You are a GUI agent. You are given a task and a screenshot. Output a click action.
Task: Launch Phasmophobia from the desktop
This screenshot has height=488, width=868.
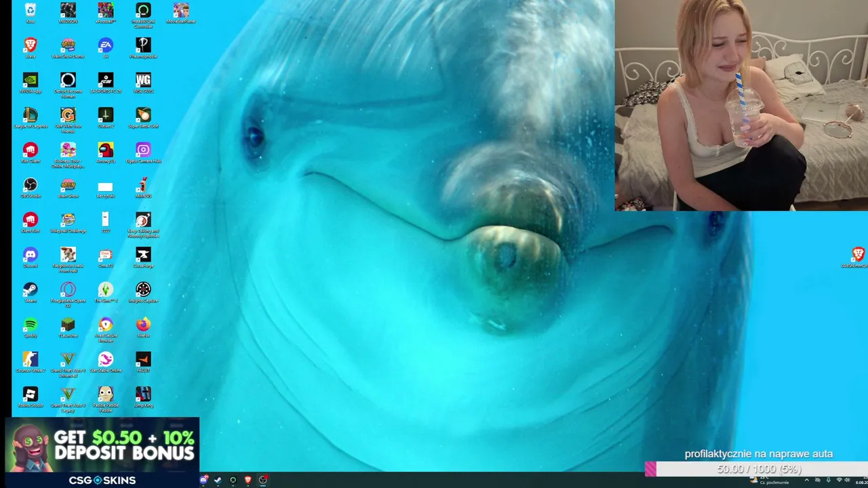(143, 48)
